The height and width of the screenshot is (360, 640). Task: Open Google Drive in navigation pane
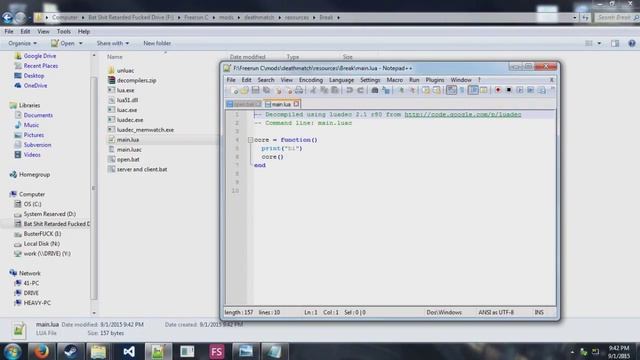point(40,56)
